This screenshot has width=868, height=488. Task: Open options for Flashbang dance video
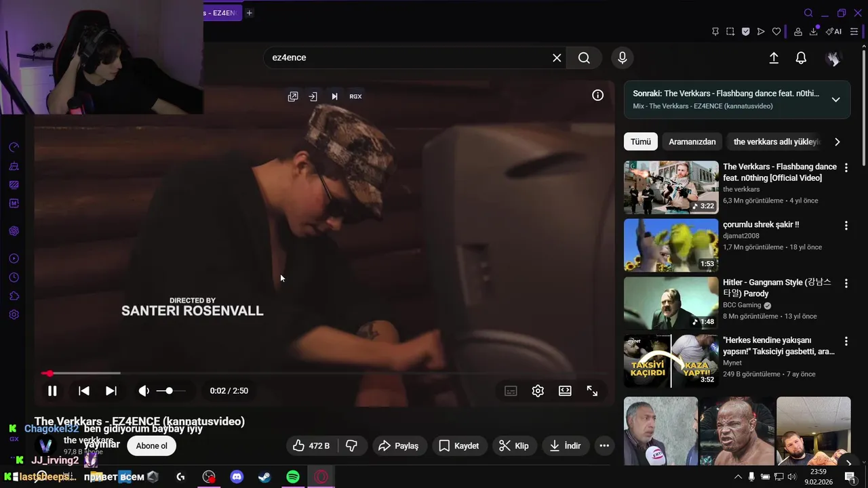click(x=846, y=167)
